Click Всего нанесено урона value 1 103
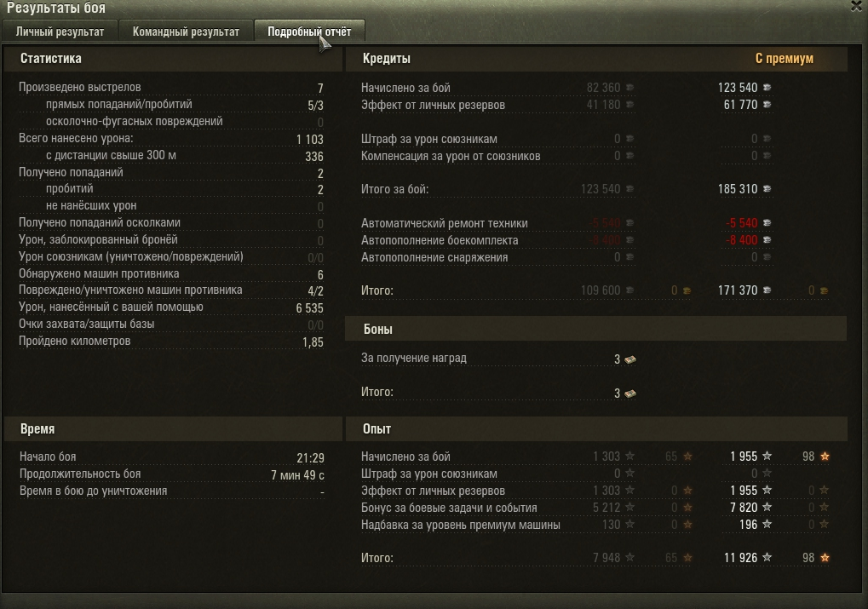Viewport: 868px width, 609px height. pyautogui.click(x=310, y=139)
